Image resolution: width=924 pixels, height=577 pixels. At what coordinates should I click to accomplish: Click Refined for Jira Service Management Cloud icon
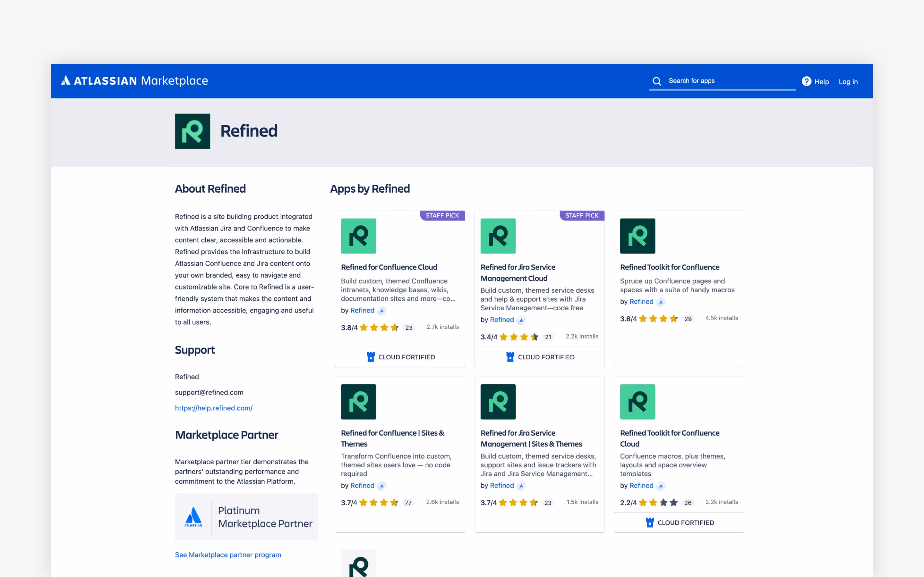pyautogui.click(x=498, y=236)
